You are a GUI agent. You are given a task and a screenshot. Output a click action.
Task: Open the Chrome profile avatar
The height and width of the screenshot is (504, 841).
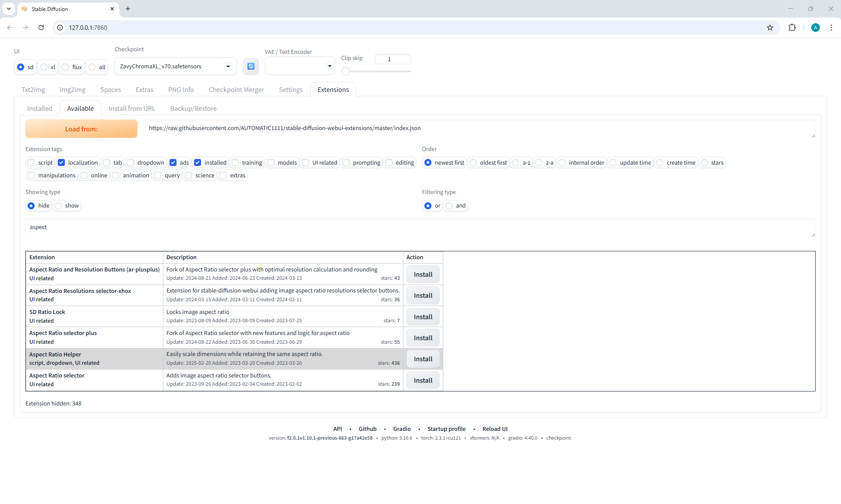click(815, 28)
